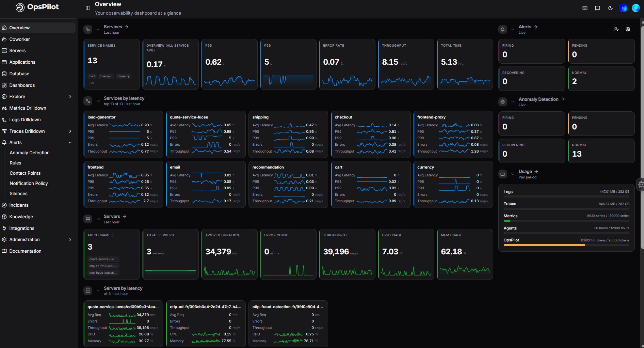The height and width of the screenshot is (348, 644).
Task: Expand the Explore sidebar menu
Action: 70,97
